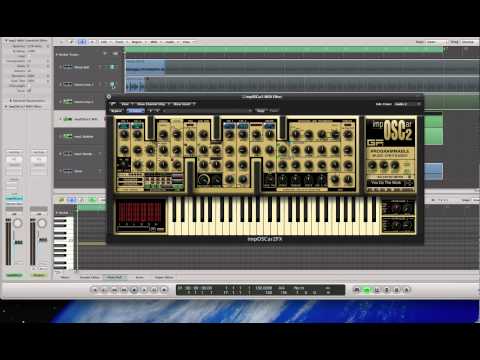Open the Hyper Editor tab
This screenshot has height=360, width=480.
[x=164, y=277]
